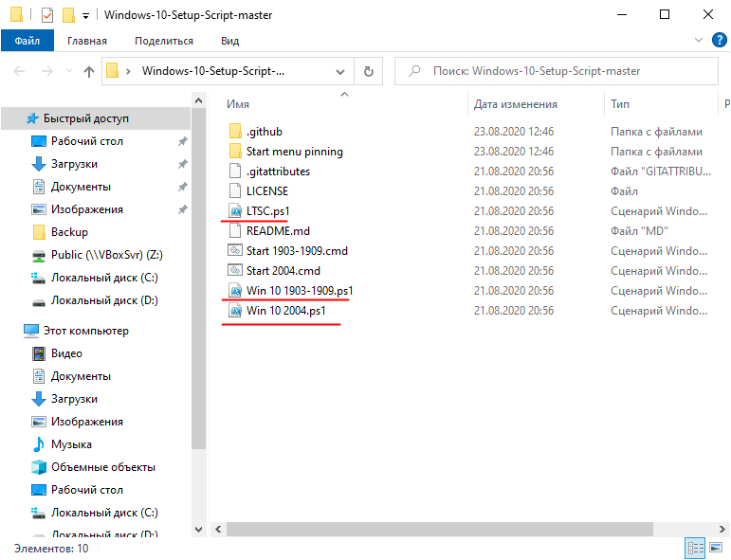This screenshot has width=731, height=560.
Task: Click the navigation pane scroll down arrow
Action: click(198, 530)
